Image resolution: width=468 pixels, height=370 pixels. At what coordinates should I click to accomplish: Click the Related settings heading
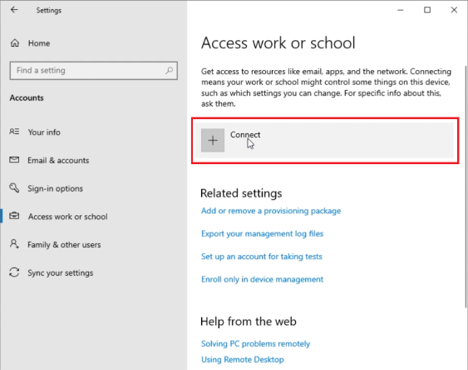tap(241, 193)
